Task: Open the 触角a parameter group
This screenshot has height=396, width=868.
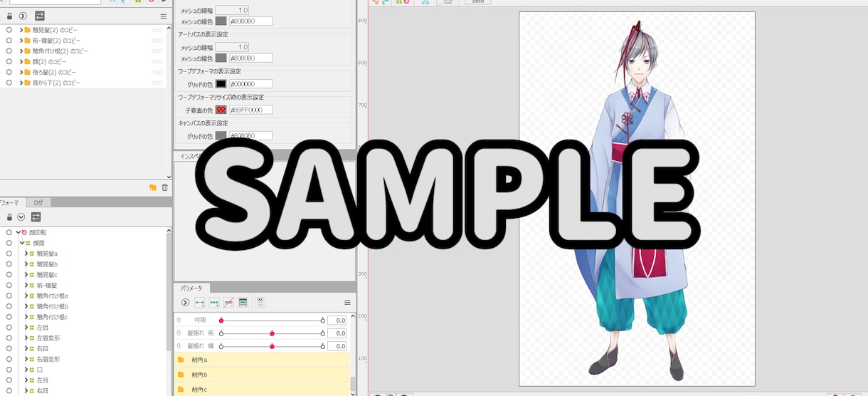Action: pos(262,360)
